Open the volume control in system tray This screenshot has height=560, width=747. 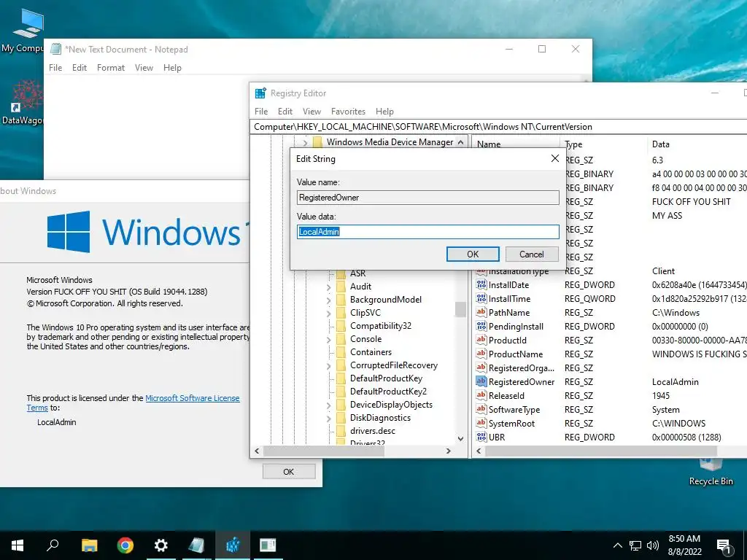(x=653, y=545)
